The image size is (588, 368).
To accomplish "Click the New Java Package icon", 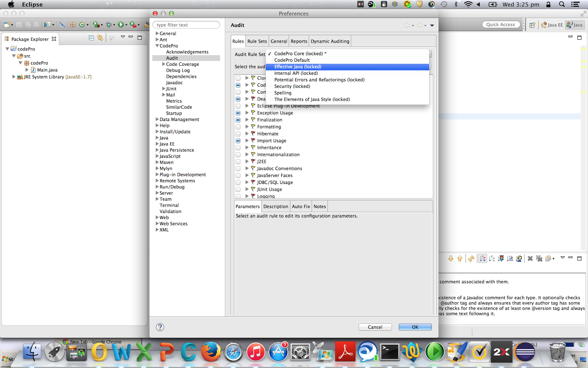I will (73, 25).
